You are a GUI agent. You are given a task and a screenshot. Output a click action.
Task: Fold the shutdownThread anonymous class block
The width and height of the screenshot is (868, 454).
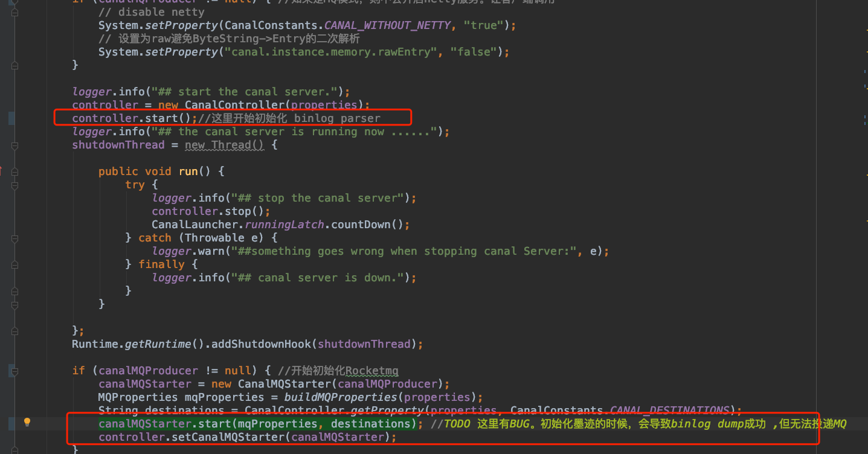click(14, 145)
